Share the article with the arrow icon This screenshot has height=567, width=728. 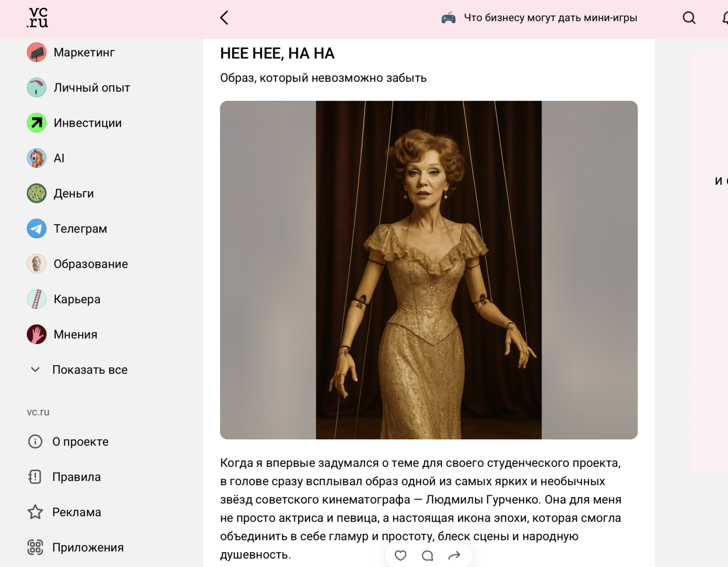pos(454,555)
